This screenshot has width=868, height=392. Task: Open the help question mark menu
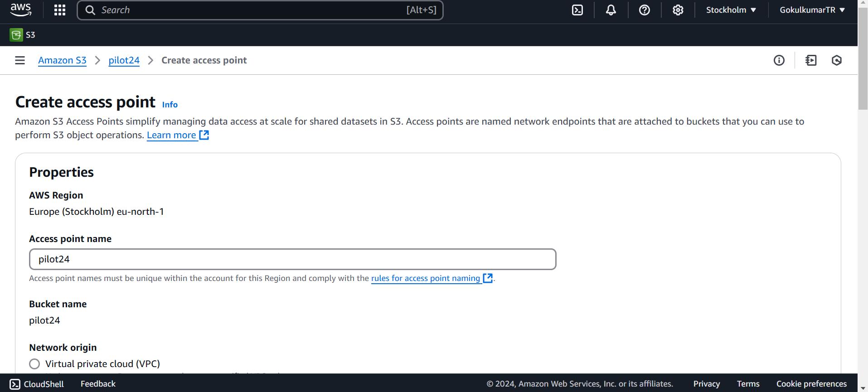coord(644,10)
